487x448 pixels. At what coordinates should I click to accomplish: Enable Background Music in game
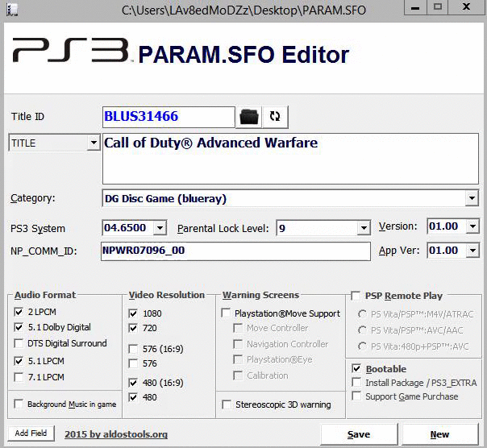tap(19, 404)
